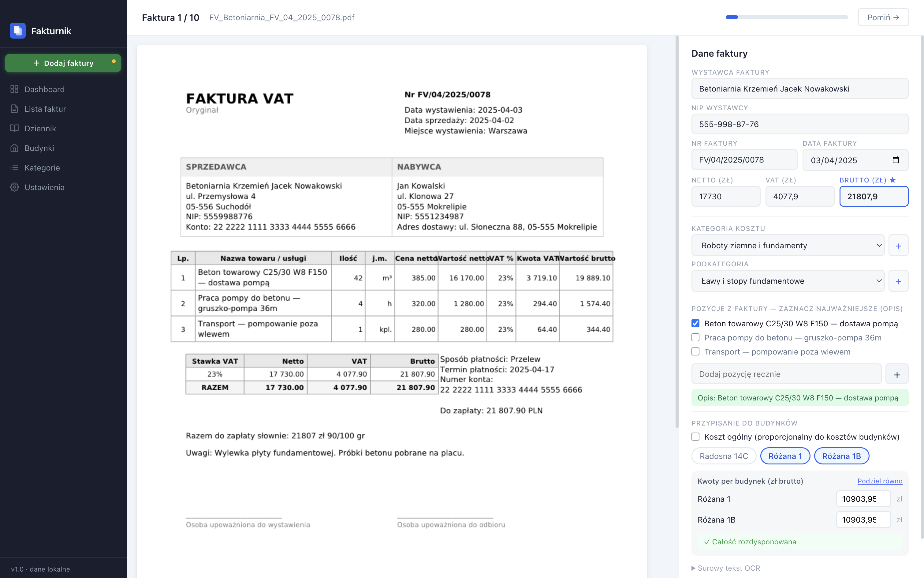924x578 pixels.
Task: Edit VAT amount field
Action: click(x=799, y=197)
